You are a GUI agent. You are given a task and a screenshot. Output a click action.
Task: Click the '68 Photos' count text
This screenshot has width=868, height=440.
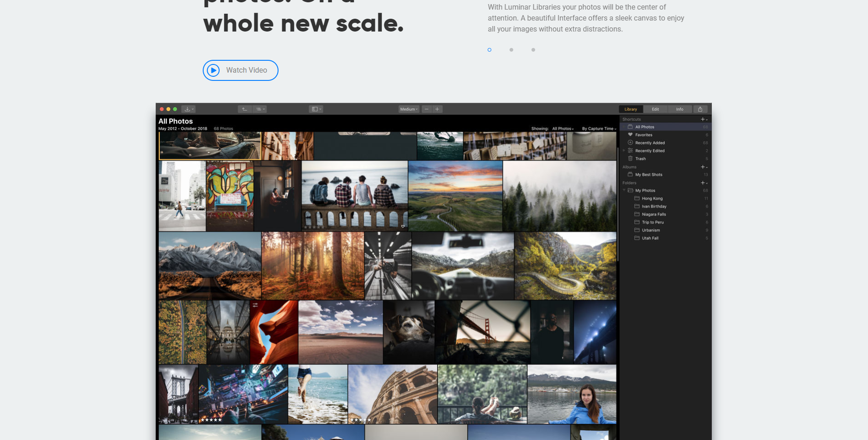[223, 129]
